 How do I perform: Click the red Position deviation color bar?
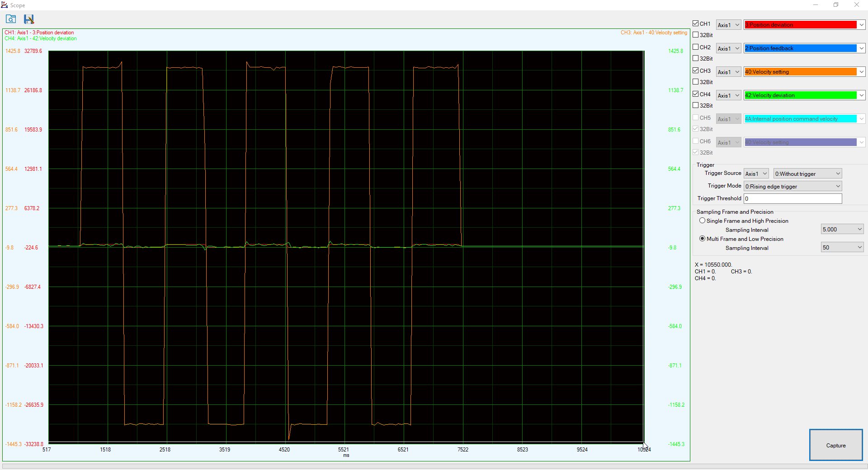800,25
